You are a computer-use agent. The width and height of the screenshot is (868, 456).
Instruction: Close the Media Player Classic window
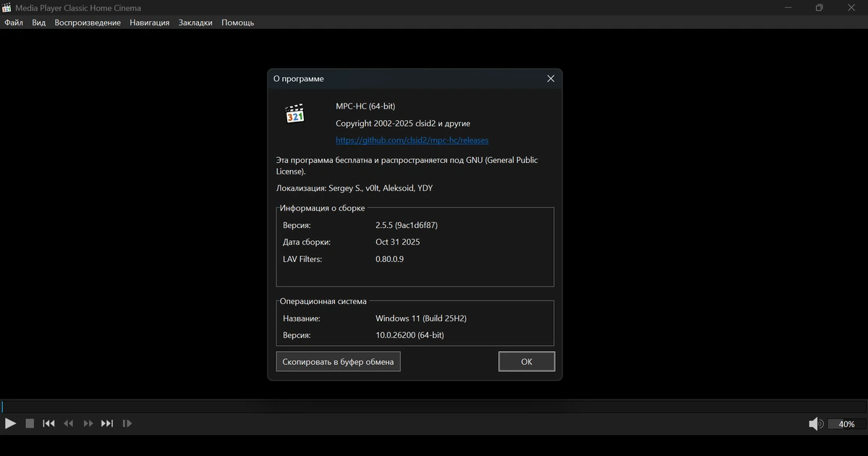tap(851, 8)
